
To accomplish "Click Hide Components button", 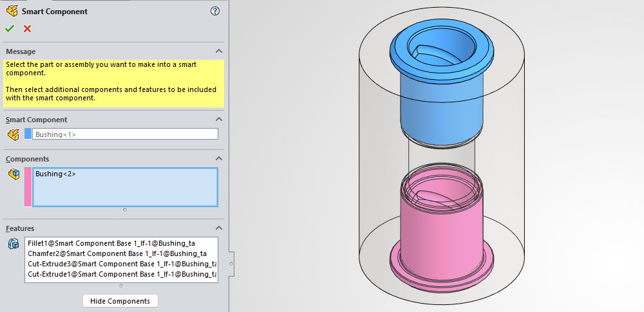I will click(120, 301).
